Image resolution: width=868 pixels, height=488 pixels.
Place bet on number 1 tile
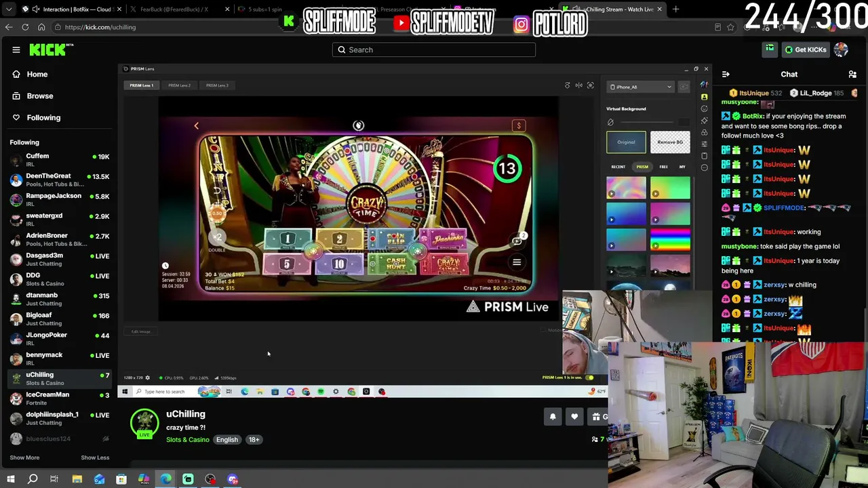coord(288,239)
